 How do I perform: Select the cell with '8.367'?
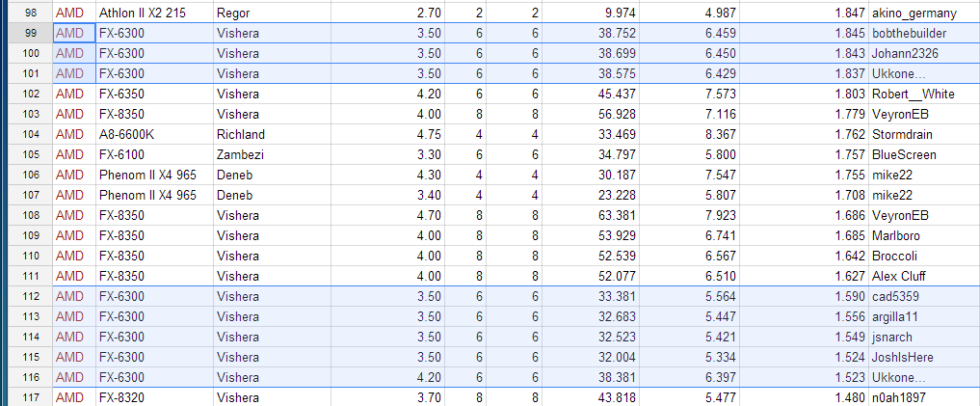click(x=689, y=134)
